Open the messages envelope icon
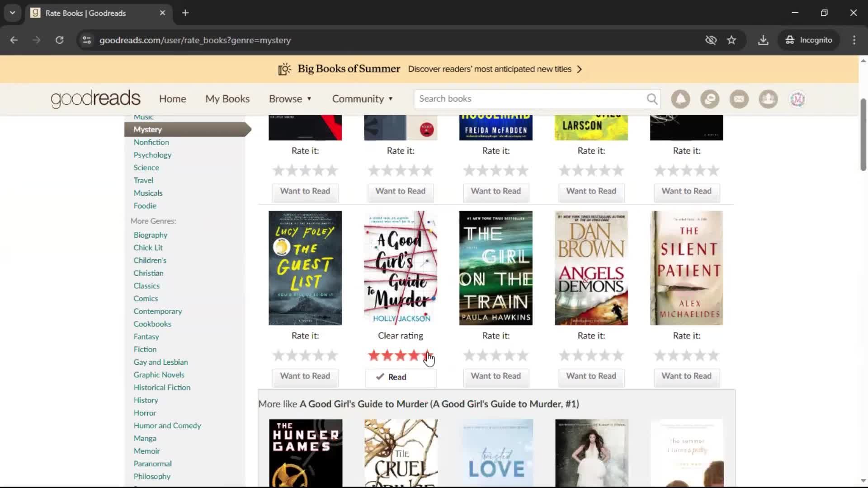The width and height of the screenshot is (868, 488). click(x=739, y=99)
